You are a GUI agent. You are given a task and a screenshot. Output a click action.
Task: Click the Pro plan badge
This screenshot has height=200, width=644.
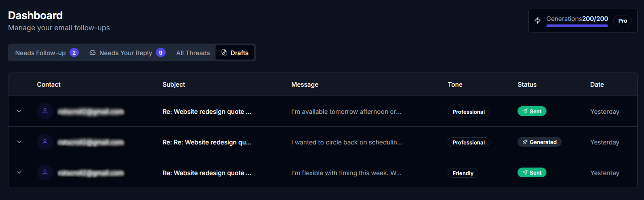(622, 21)
